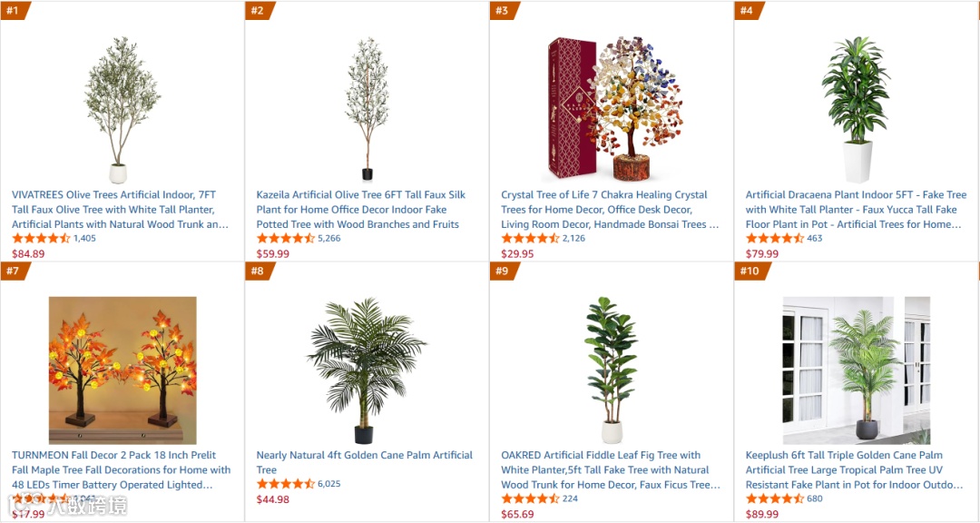
Task: Open the OAKRED Artificial Fiddle Leaf Fig title
Action: (x=611, y=469)
